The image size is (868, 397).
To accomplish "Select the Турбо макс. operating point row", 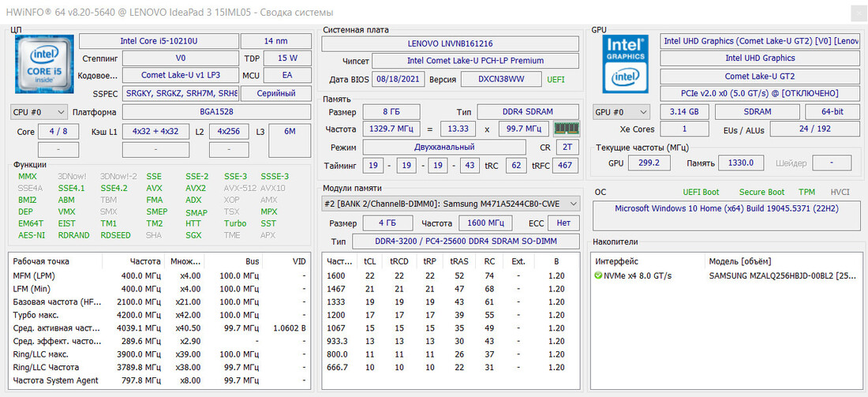I will [x=159, y=315].
